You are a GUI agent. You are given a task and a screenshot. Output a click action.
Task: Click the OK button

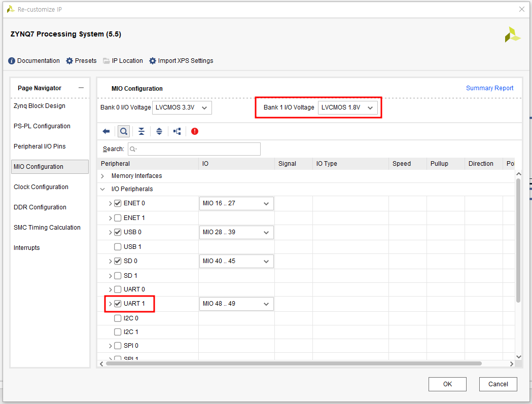coord(447,384)
